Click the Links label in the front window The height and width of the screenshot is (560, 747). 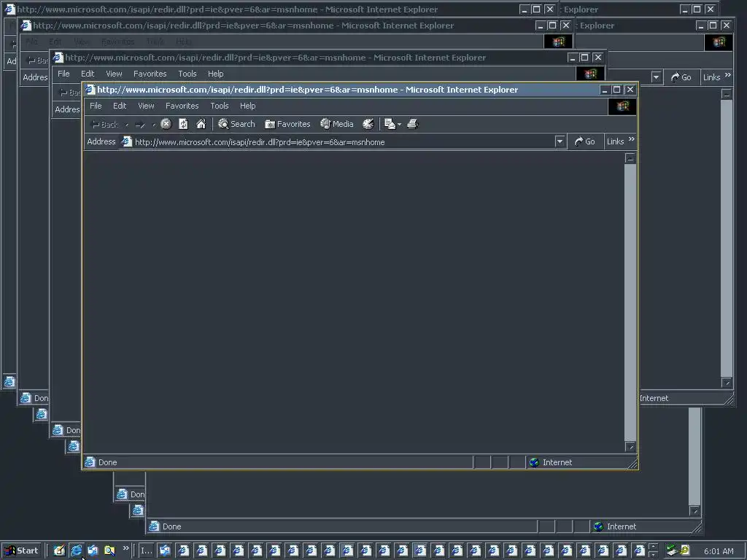[615, 142]
